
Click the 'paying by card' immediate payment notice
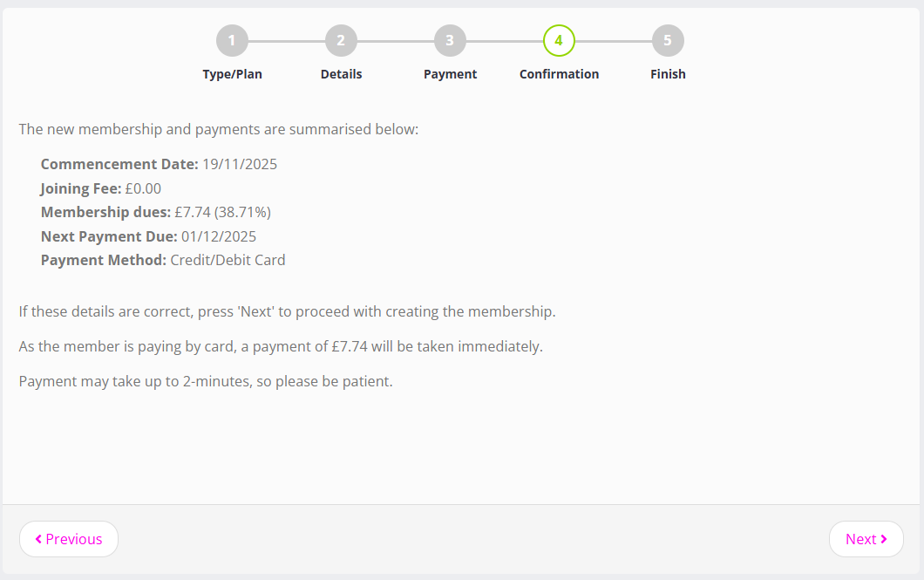pyautogui.click(x=281, y=346)
